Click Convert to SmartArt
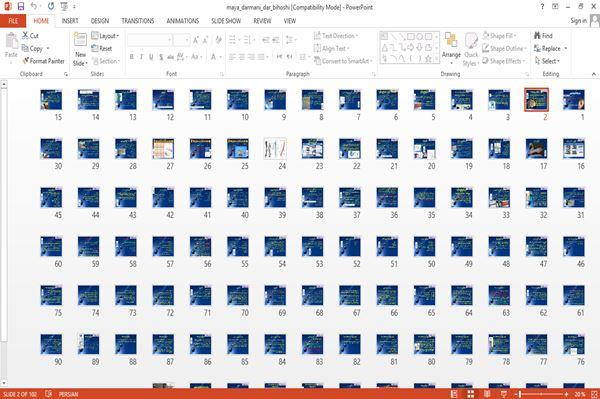Image resolution: width=600 pixels, height=399 pixels. click(x=343, y=61)
